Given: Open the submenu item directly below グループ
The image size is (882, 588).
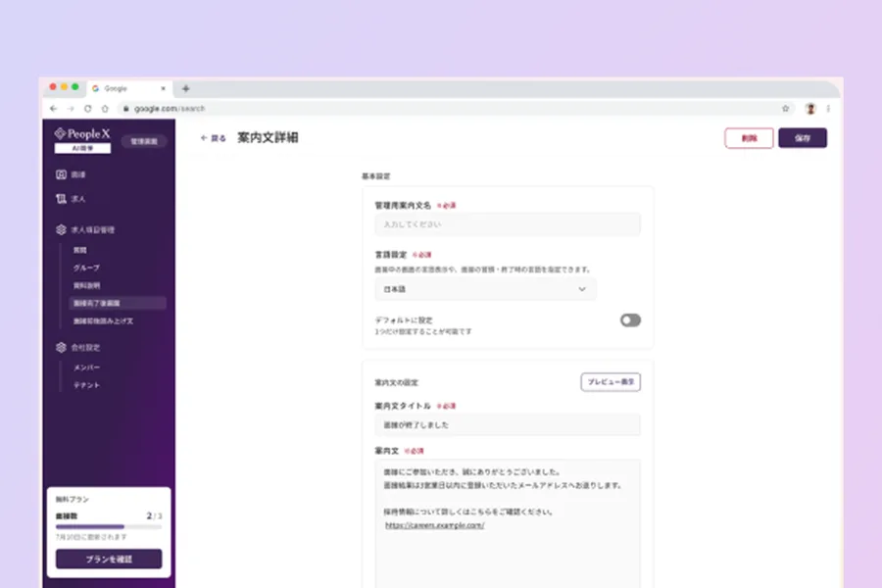Looking at the screenshot, I should 86,286.
